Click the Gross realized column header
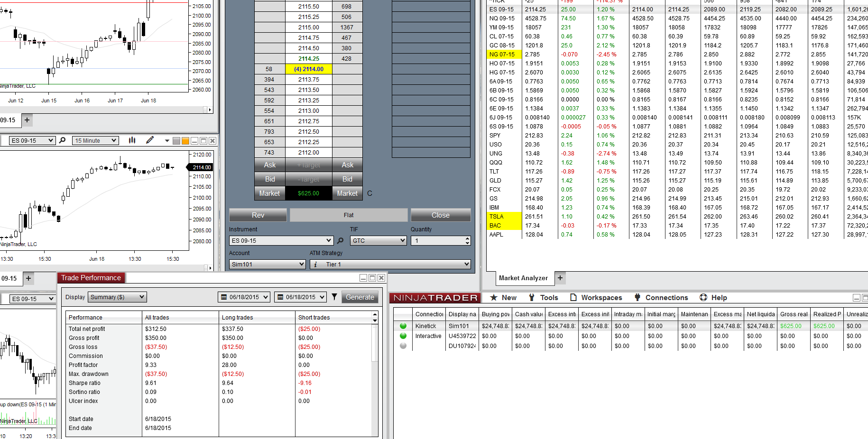The width and height of the screenshot is (868, 439). point(794,314)
